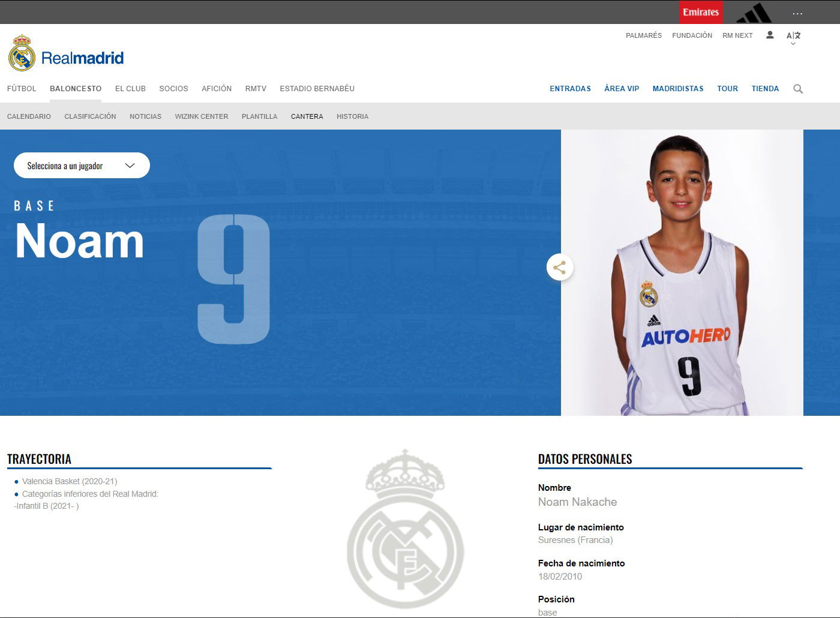Expand the 'Selecciona a un jugador' dropdown

[x=82, y=166]
